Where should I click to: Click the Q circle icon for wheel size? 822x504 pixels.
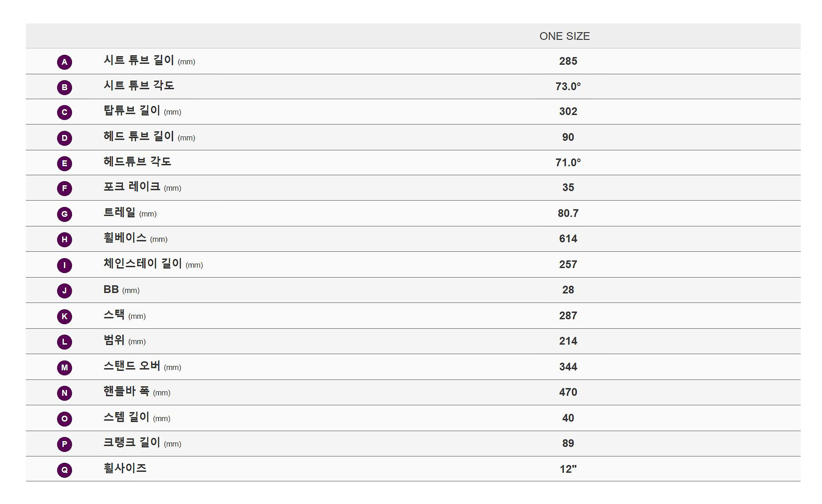pos(64,470)
